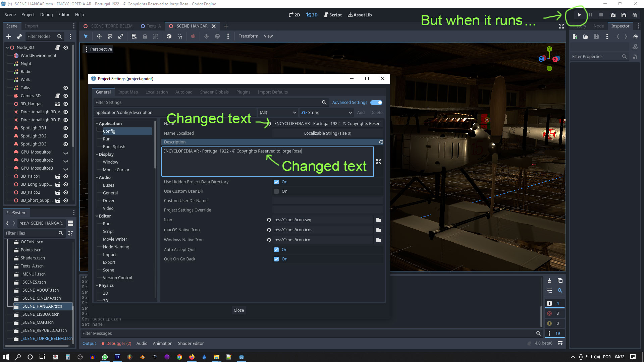Switch to the Localization tab
This screenshot has width=644, height=362.
[x=156, y=92]
